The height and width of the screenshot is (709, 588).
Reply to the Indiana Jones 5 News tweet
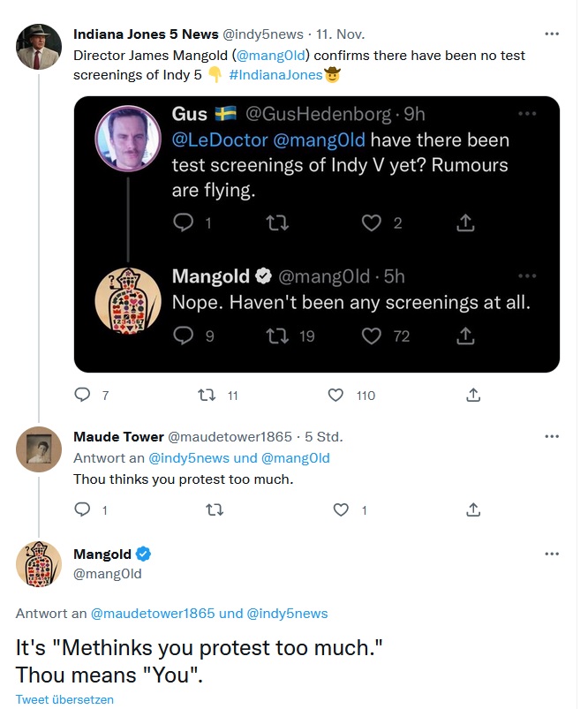(82, 396)
